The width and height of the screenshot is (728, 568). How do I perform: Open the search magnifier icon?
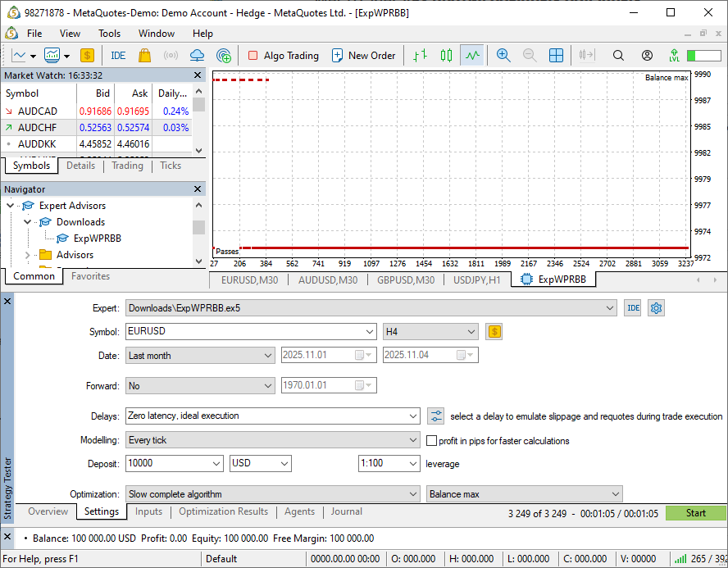tap(618, 56)
